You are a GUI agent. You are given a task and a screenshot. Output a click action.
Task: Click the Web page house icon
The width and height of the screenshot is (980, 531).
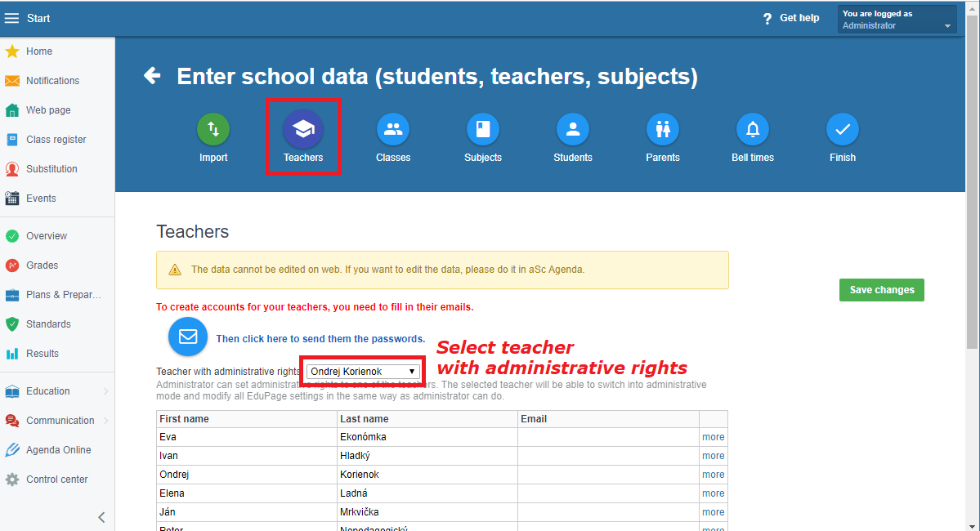click(12, 110)
